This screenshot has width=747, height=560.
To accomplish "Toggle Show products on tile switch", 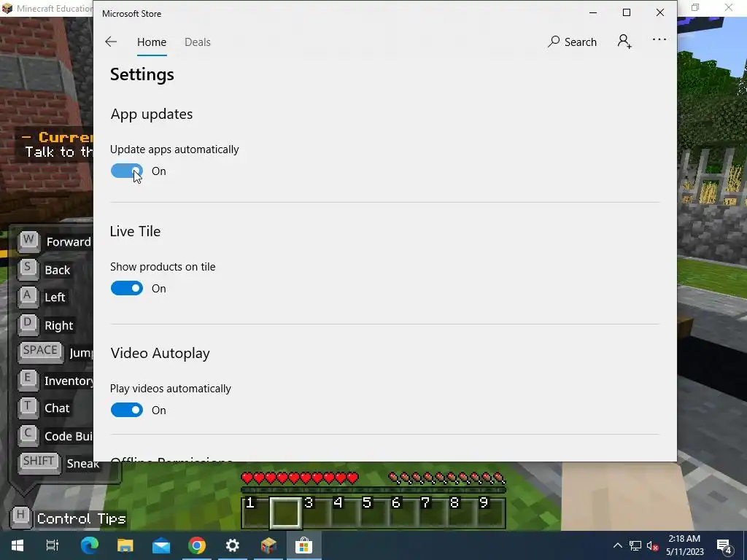I will pyautogui.click(x=127, y=288).
